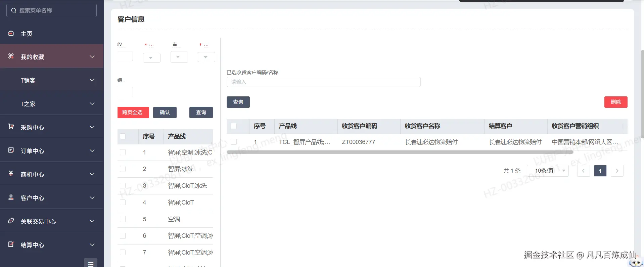Screen dimensions: 644x267
Task: Toggle select-all checkbox in left table header
Action: coord(123,136)
